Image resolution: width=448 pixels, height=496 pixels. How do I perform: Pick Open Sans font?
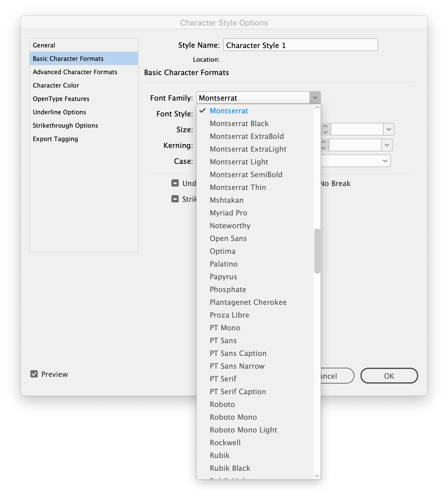pos(255,239)
